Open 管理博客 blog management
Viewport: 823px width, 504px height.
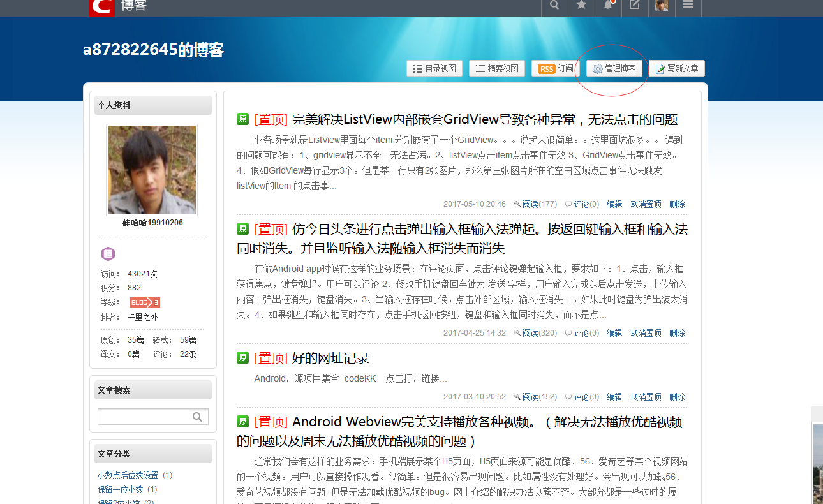614,68
